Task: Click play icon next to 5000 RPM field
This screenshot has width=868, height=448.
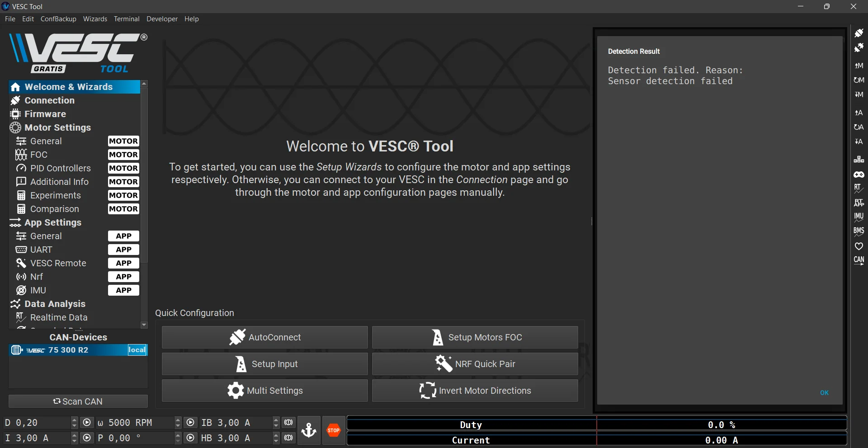Action: point(191,423)
